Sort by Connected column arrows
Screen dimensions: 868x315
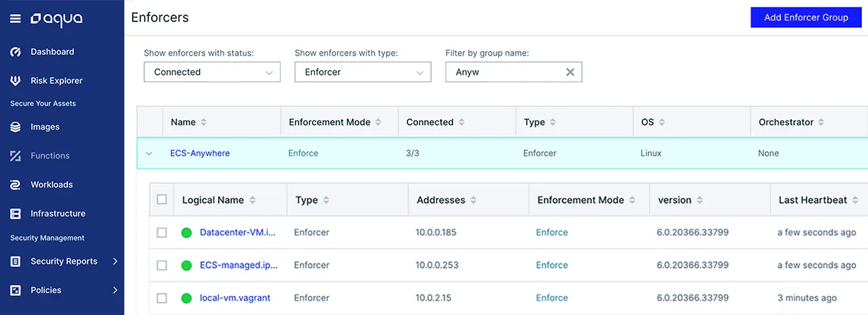[x=461, y=122]
